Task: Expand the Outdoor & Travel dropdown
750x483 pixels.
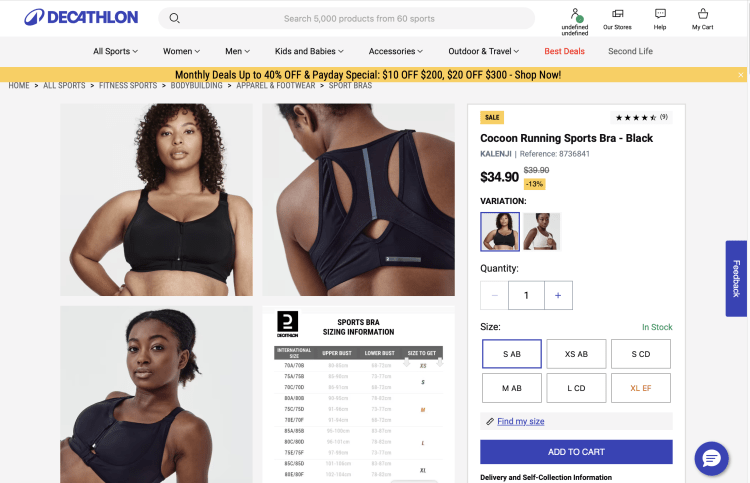Action: coord(484,51)
